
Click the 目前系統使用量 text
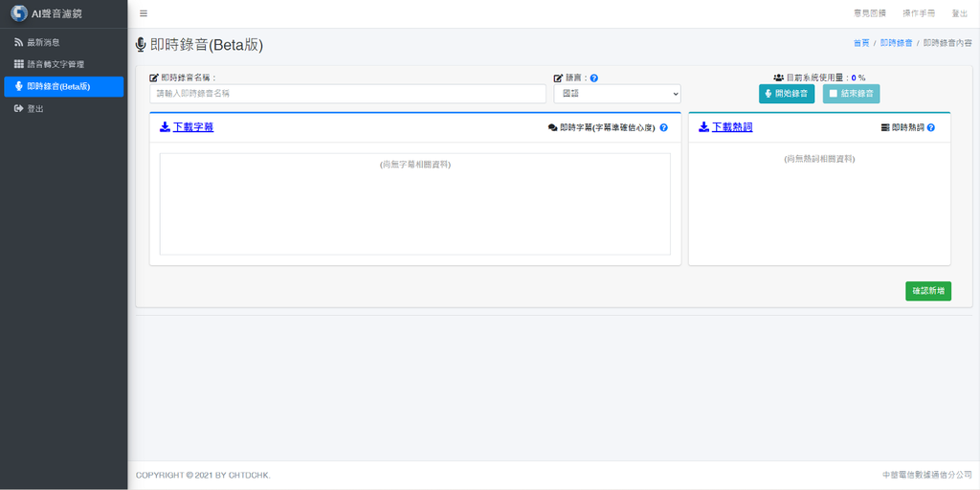pos(817,78)
